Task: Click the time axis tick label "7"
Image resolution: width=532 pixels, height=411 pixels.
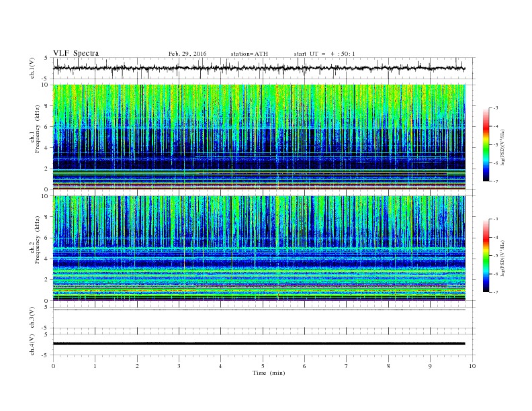Action: point(347,366)
